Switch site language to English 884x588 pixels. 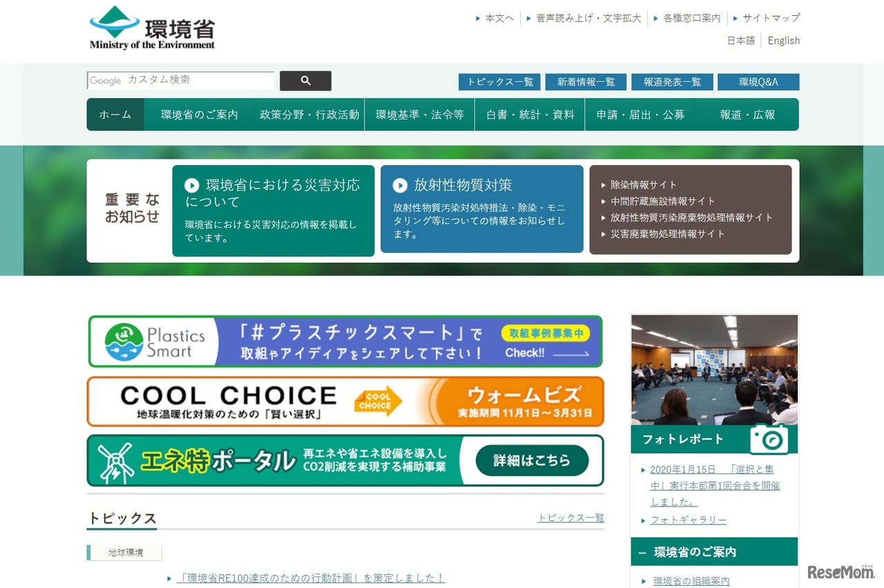782,40
